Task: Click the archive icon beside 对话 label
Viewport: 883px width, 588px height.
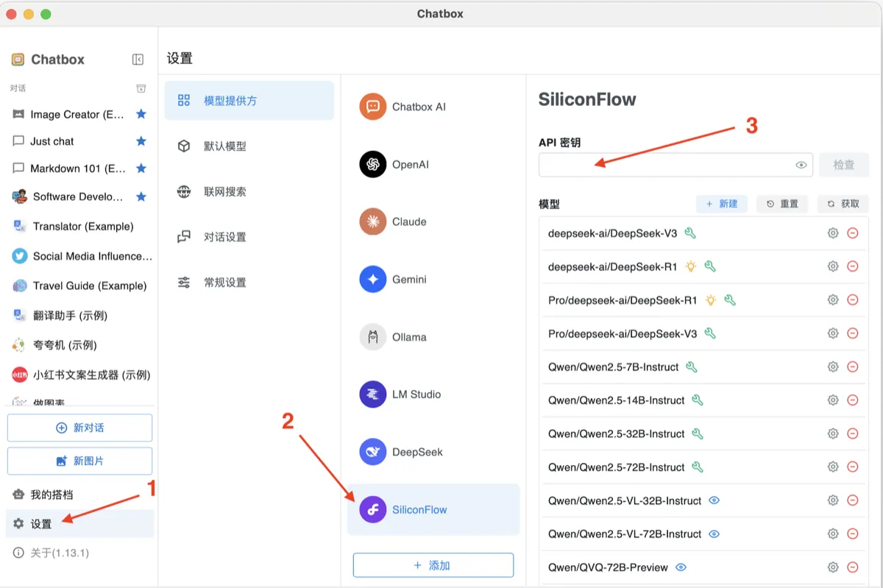Action: [141, 88]
